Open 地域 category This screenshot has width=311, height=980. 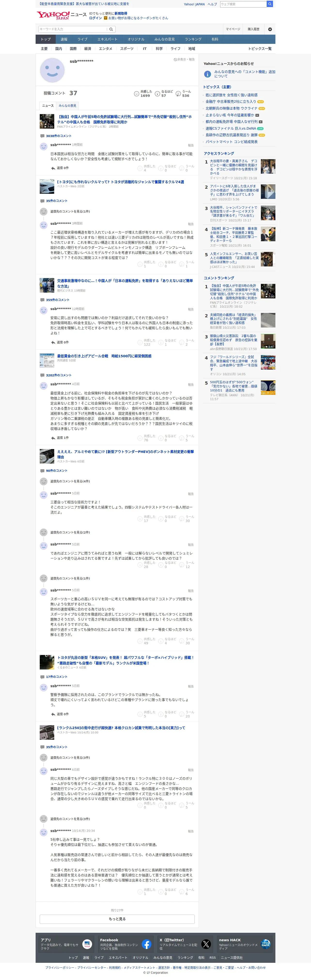click(192, 49)
